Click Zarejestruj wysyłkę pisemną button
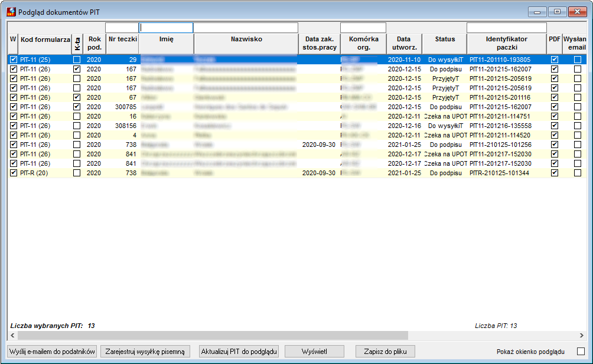This screenshot has height=364, width=593. 145,352
